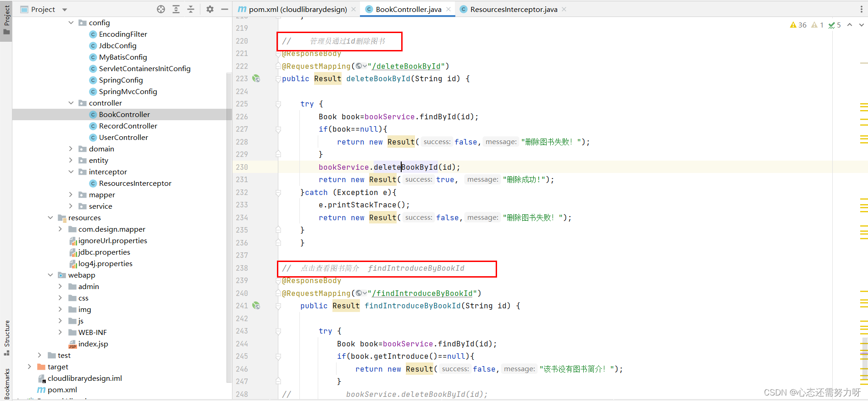The height and width of the screenshot is (401, 868).
Task: Open the JdbcConfig class
Action: coord(117,46)
